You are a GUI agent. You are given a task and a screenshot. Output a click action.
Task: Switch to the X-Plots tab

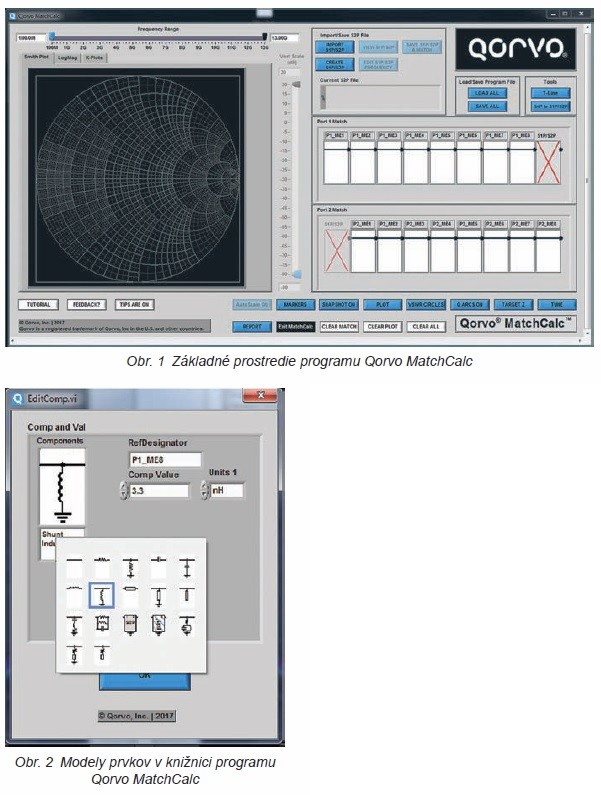click(94, 58)
